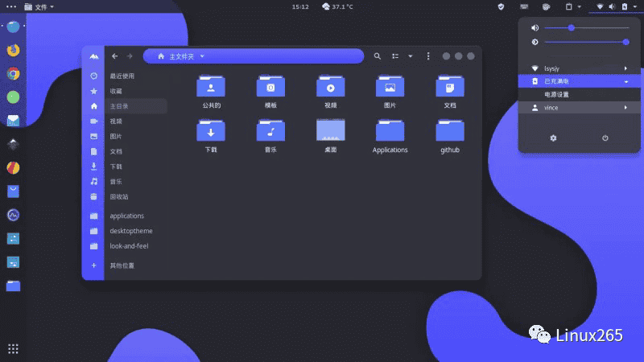Open the 视频 folder icon

pos(331,86)
